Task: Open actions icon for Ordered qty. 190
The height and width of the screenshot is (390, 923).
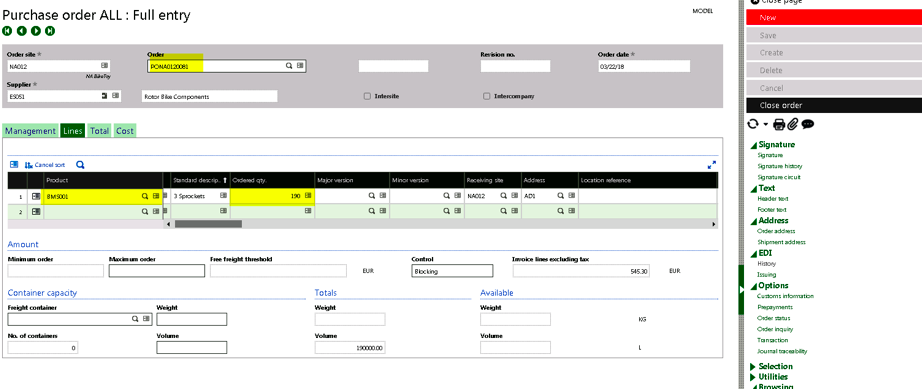Action: click(x=308, y=196)
